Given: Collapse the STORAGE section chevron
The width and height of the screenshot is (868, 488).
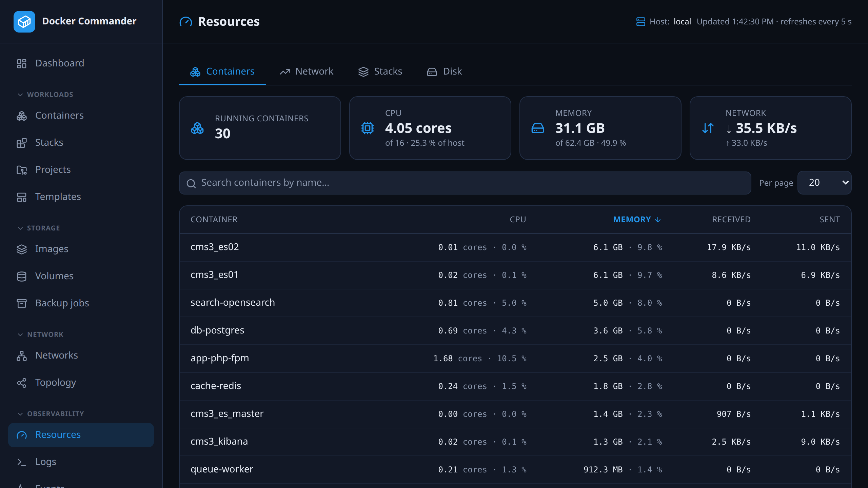Looking at the screenshot, I should (x=20, y=228).
